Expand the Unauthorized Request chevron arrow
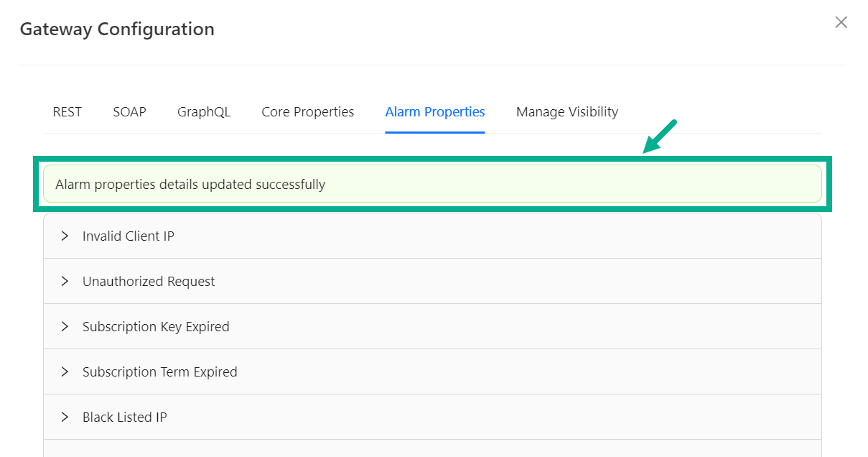Image resolution: width=868 pixels, height=457 pixels. [x=65, y=281]
